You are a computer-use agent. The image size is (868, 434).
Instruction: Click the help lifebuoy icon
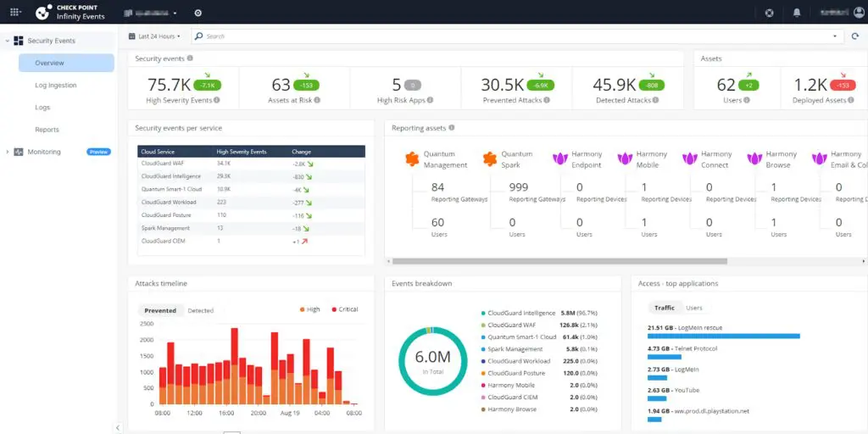pyautogui.click(x=769, y=13)
